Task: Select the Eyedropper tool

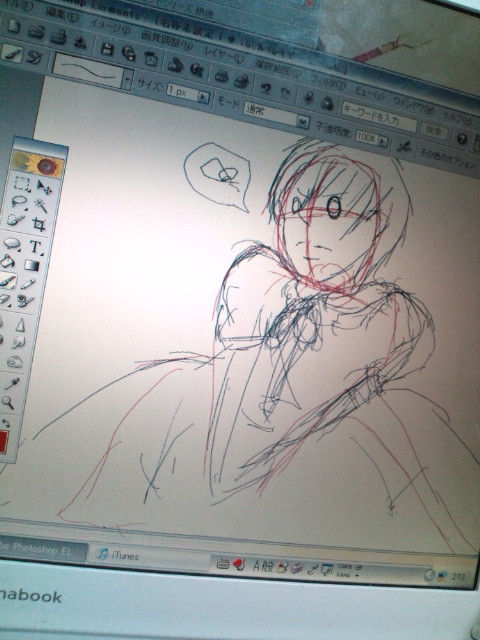Action: (11, 384)
